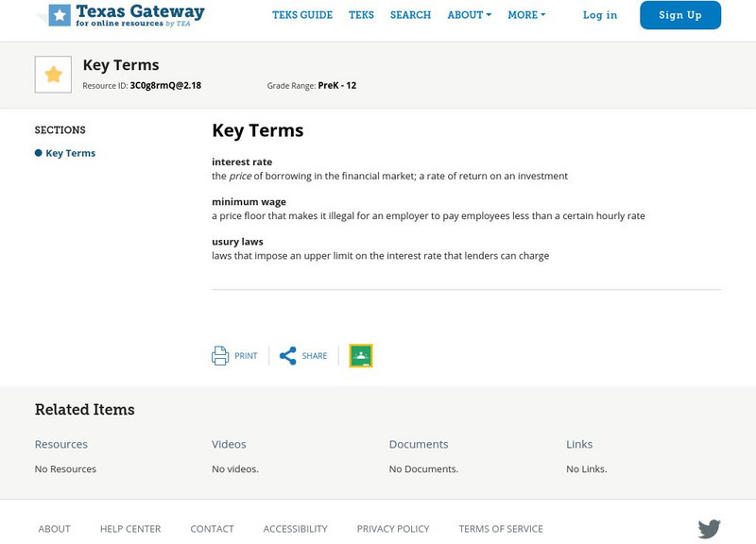Visit the ACCESSIBILITY footer link
Screen dimensions: 756x544
[x=295, y=529]
